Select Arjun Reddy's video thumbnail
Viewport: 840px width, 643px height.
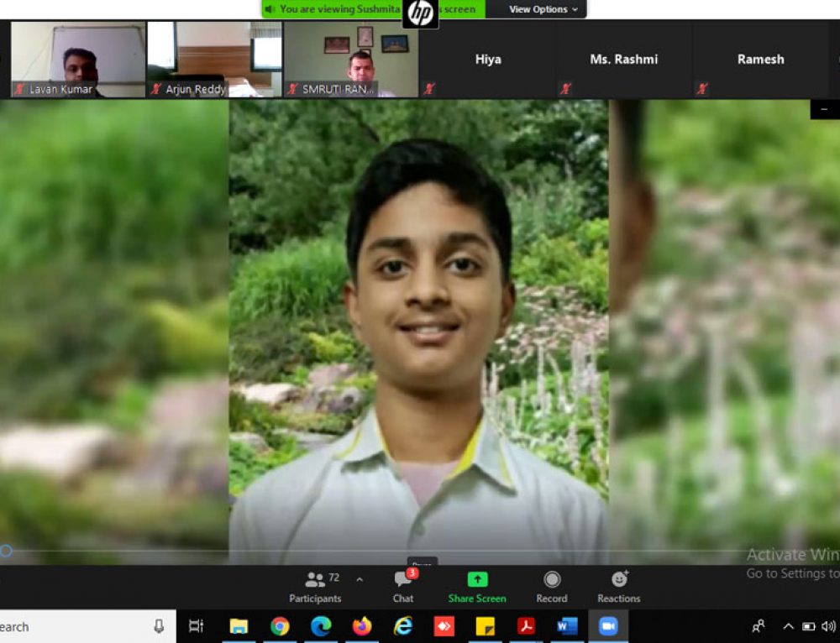[214, 60]
